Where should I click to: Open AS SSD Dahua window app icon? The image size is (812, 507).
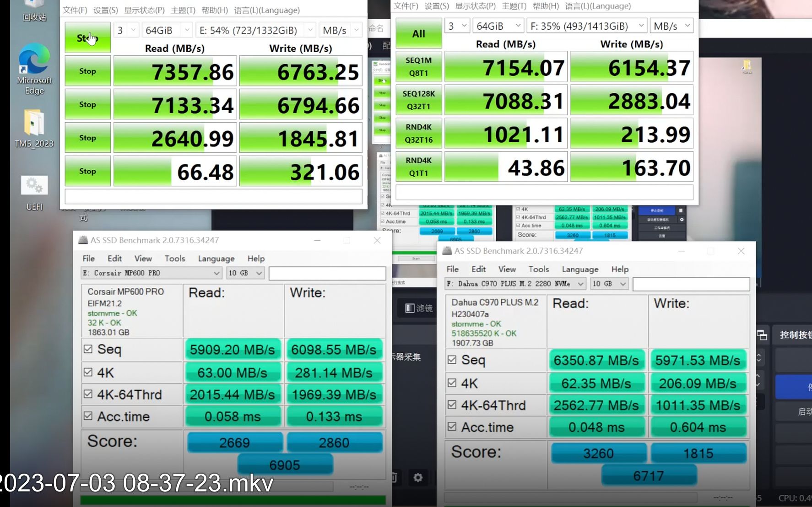(x=447, y=251)
